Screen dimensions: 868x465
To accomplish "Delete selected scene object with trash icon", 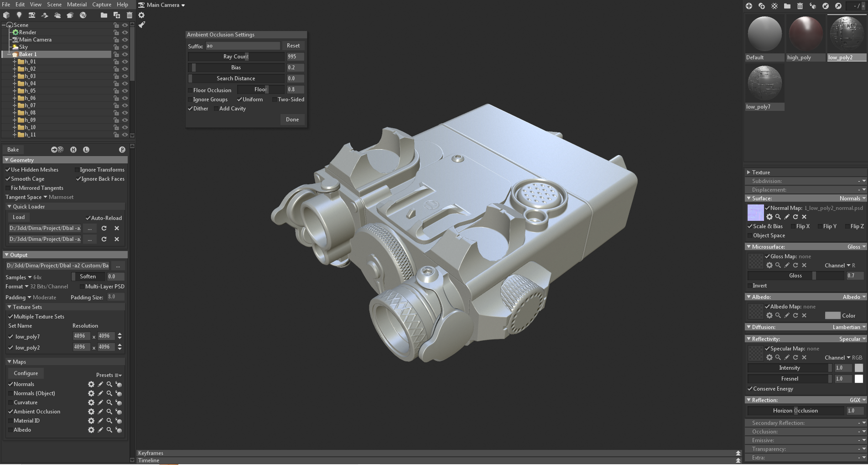I will click(130, 15).
